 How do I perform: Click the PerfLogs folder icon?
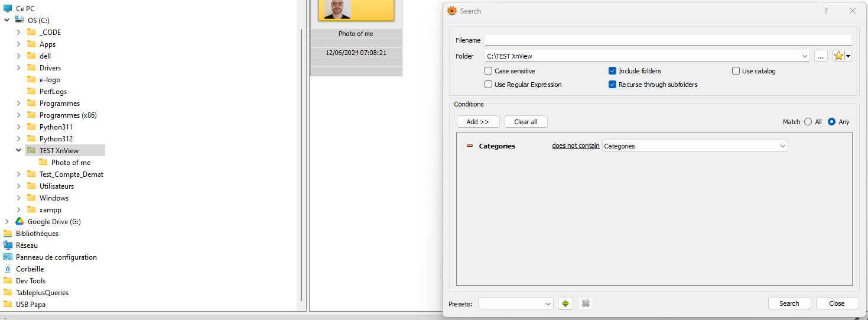pyautogui.click(x=31, y=91)
